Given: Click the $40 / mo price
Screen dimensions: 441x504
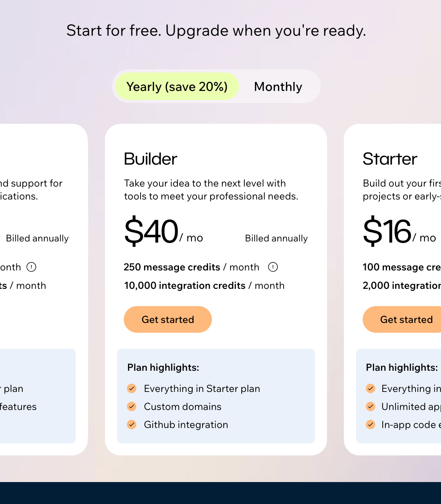Looking at the screenshot, I should (x=163, y=232).
